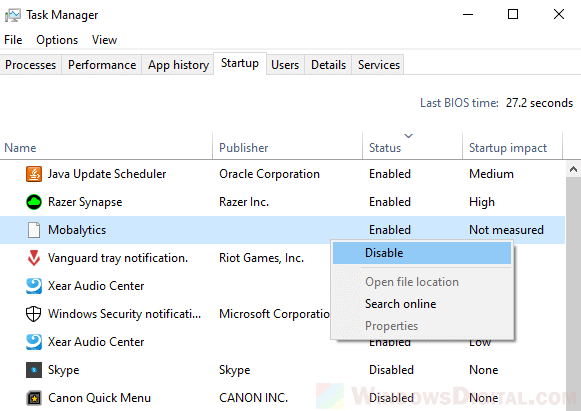The width and height of the screenshot is (581, 411).
Task: Click the vertical scrollbar track
Action: 573,294
